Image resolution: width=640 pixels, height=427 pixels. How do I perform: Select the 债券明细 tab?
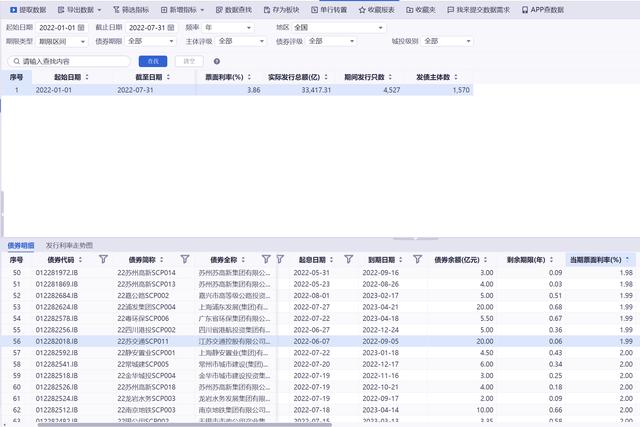pos(21,245)
